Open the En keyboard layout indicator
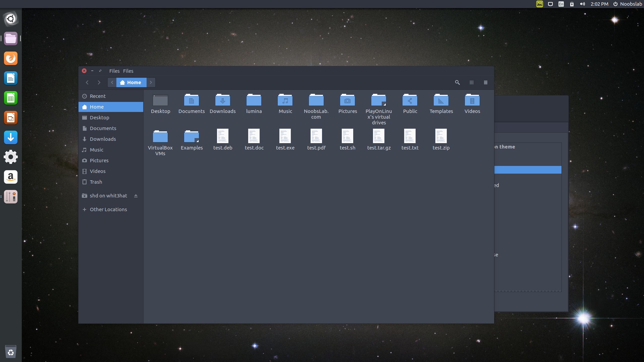The width and height of the screenshot is (644, 362). tap(561, 4)
